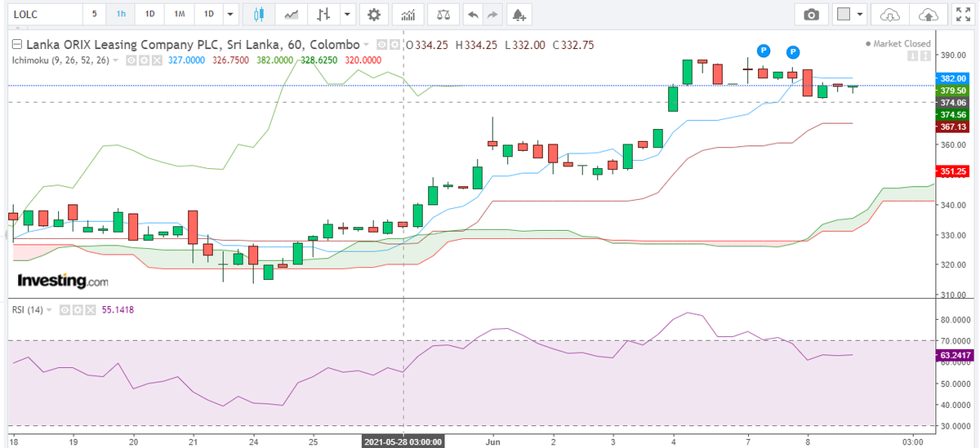Click the Ichimoku value 326.7500
The image size is (980, 448).
click(x=230, y=60)
